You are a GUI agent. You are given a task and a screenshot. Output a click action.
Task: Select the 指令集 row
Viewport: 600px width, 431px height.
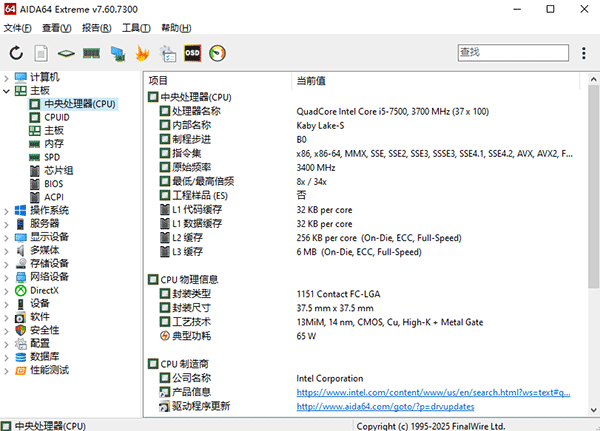(x=366, y=153)
